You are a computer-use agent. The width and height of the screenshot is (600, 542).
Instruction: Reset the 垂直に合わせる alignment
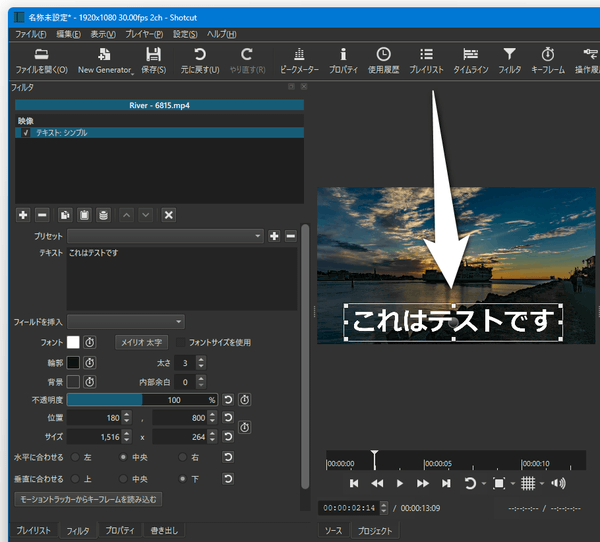click(x=228, y=478)
